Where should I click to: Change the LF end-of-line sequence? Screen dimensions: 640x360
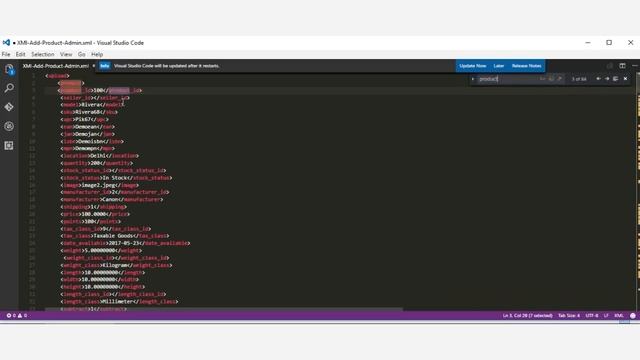pyautogui.click(x=606, y=316)
